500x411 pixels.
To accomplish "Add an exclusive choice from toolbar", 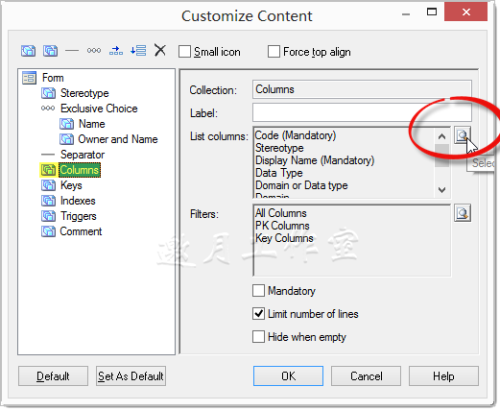I will tap(94, 51).
